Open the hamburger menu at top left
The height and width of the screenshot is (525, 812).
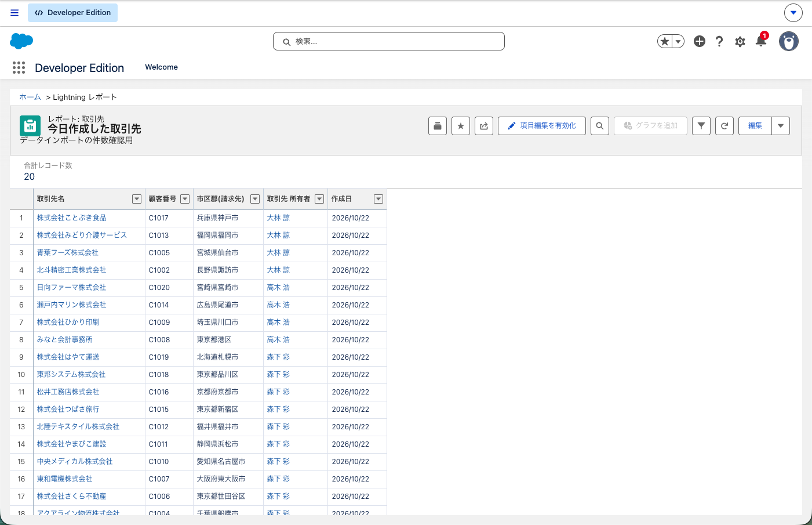pos(14,13)
